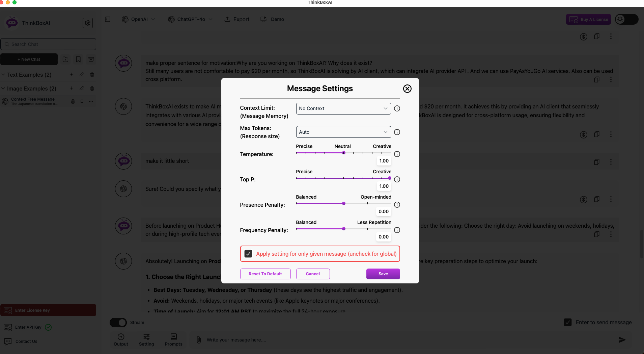Toggle the light/dark theme switch
The image size is (644, 354).
click(626, 19)
